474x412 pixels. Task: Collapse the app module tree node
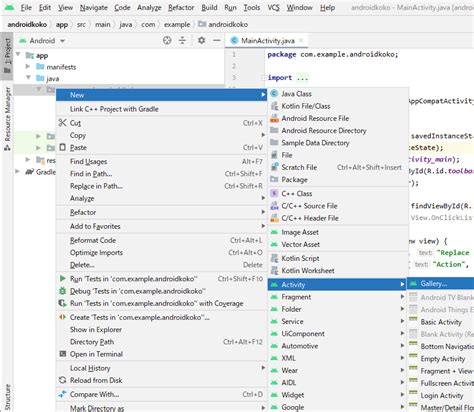click(x=18, y=55)
